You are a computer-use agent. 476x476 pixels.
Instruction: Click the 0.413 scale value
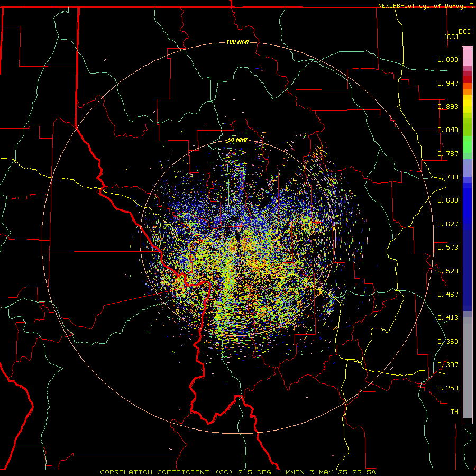pyautogui.click(x=448, y=318)
